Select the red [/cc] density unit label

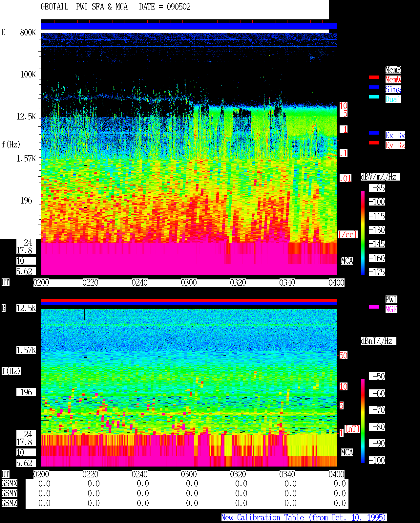[347, 234]
